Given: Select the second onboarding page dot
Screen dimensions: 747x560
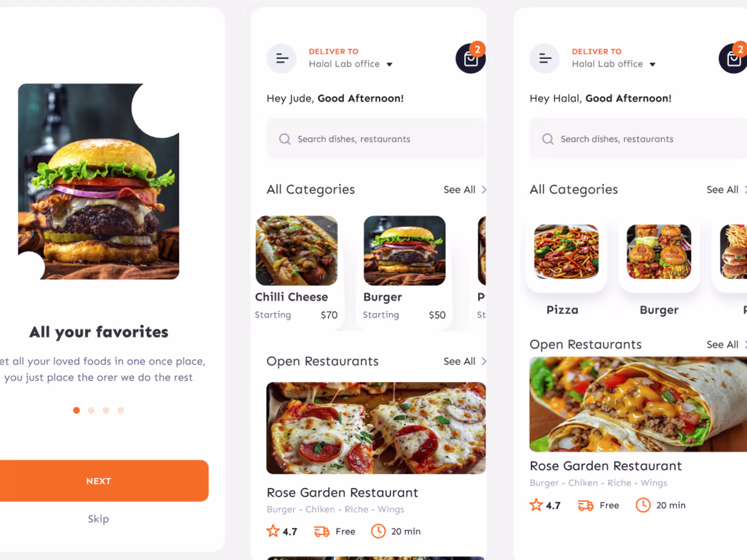Looking at the screenshot, I should click(x=91, y=410).
